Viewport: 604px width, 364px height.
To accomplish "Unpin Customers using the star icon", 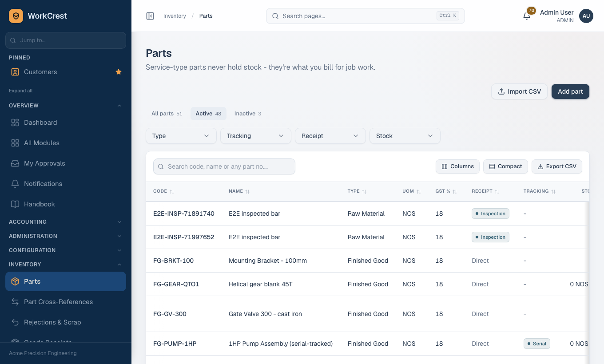I will tap(119, 72).
